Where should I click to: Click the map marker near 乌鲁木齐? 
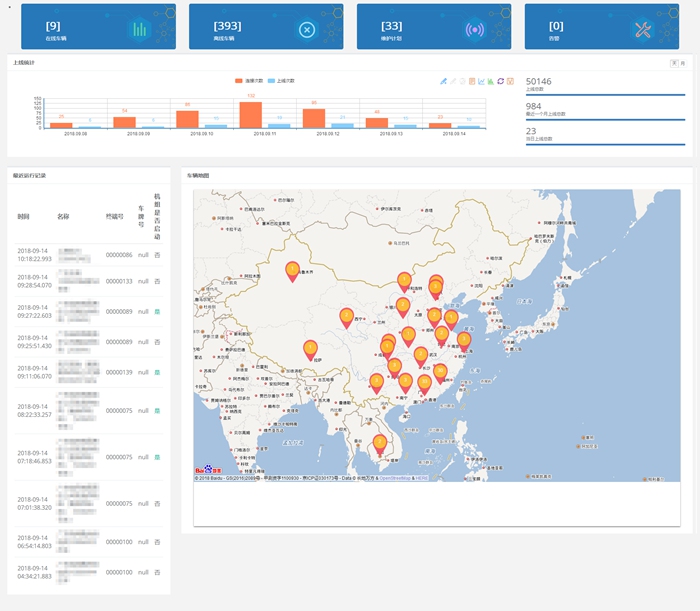[292, 271]
